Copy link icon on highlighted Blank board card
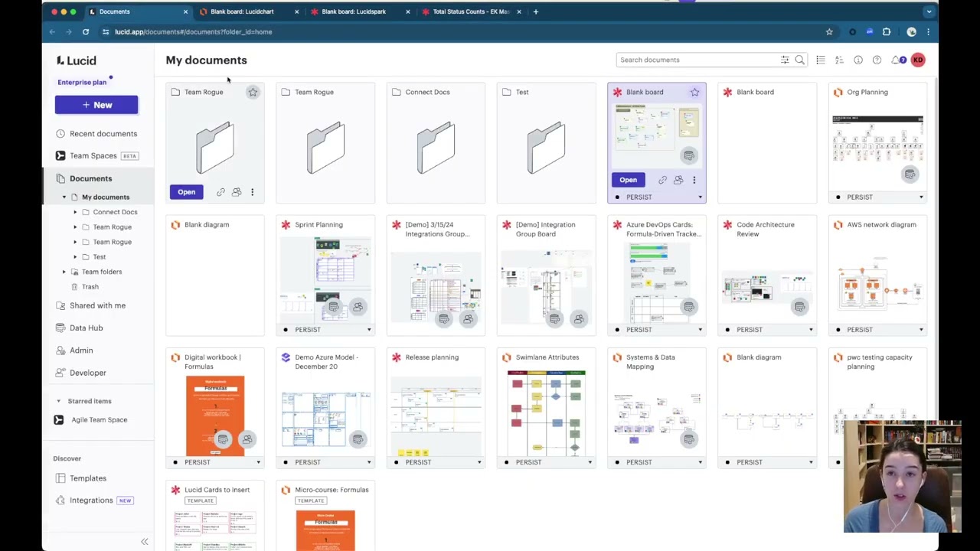The image size is (980, 551). (662, 181)
